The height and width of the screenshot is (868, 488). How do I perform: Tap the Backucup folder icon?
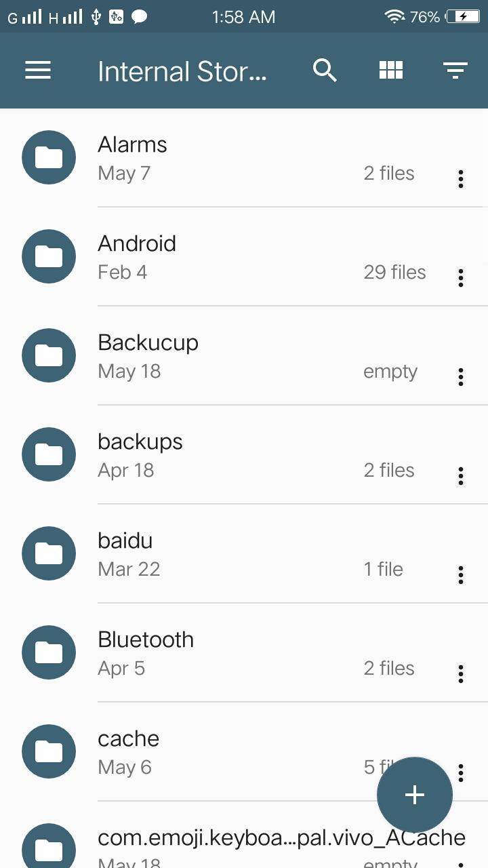[49, 355]
